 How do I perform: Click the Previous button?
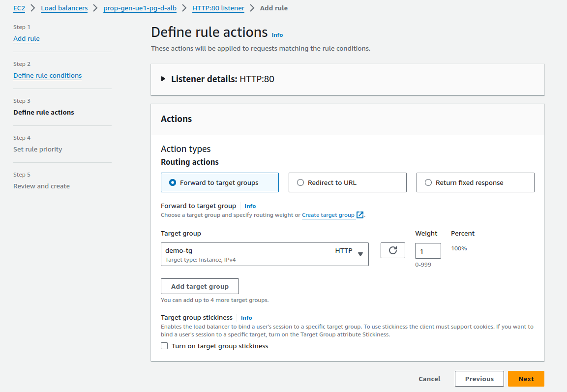pyautogui.click(x=479, y=379)
